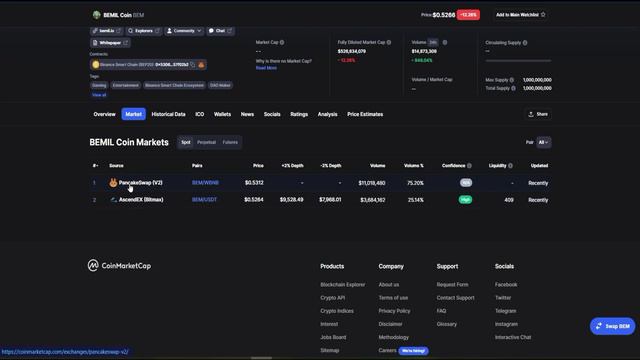Screen dimensions: 640x360
Task: Open the Request Form support link
Action: click(x=453, y=284)
